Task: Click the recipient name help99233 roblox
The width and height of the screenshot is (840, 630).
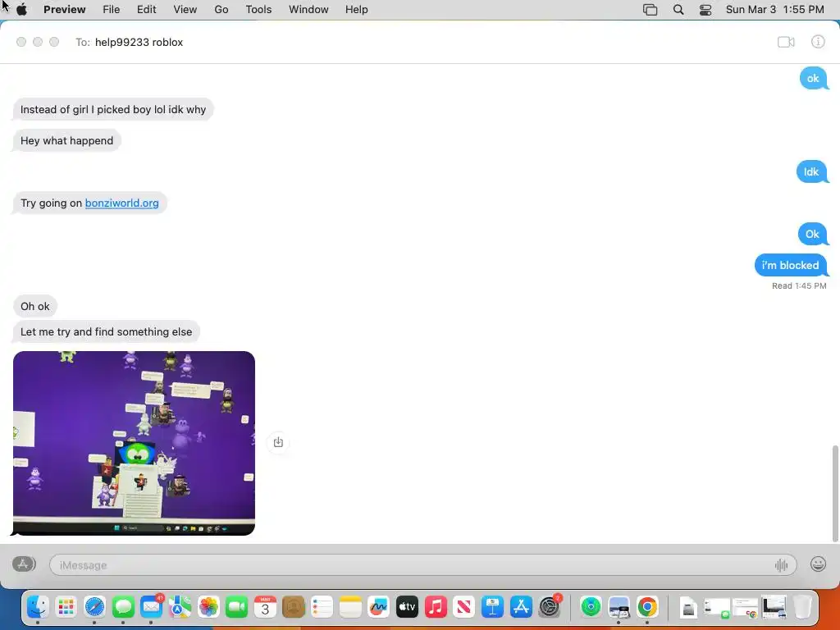Action: (x=139, y=43)
